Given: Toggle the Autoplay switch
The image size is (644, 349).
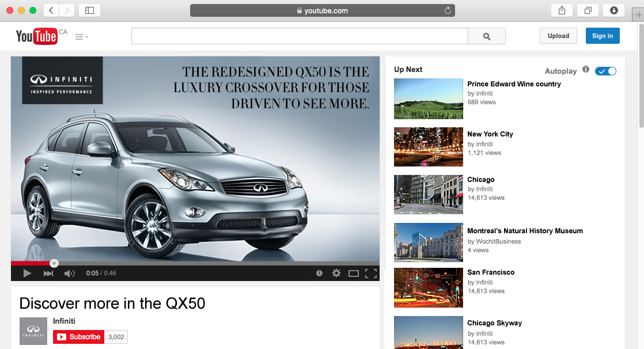Looking at the screenshot, I should [x=606, y=71].
